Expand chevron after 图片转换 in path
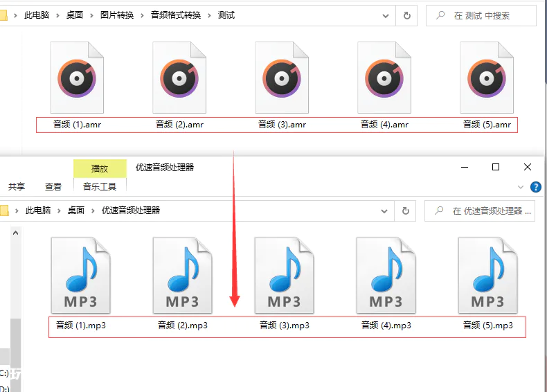The height and width of the screenshot is (392, 547). [x=142, y=15]
